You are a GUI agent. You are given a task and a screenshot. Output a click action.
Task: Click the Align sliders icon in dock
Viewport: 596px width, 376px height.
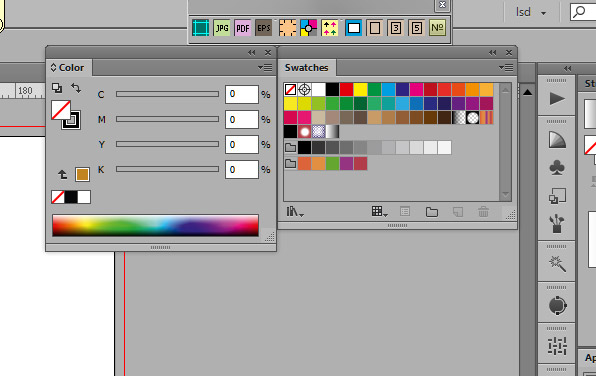click(x=557, y=346)
